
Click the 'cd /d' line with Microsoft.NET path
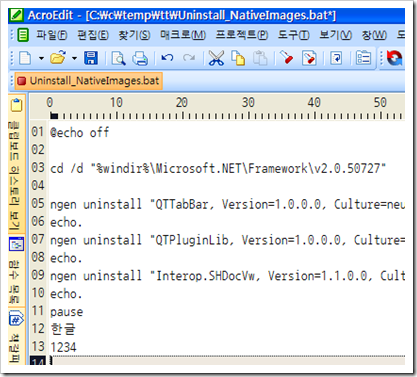pos(218,168)
